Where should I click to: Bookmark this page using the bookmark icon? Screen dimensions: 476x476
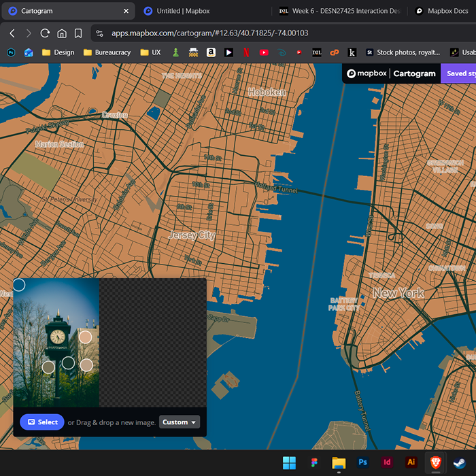78,33
